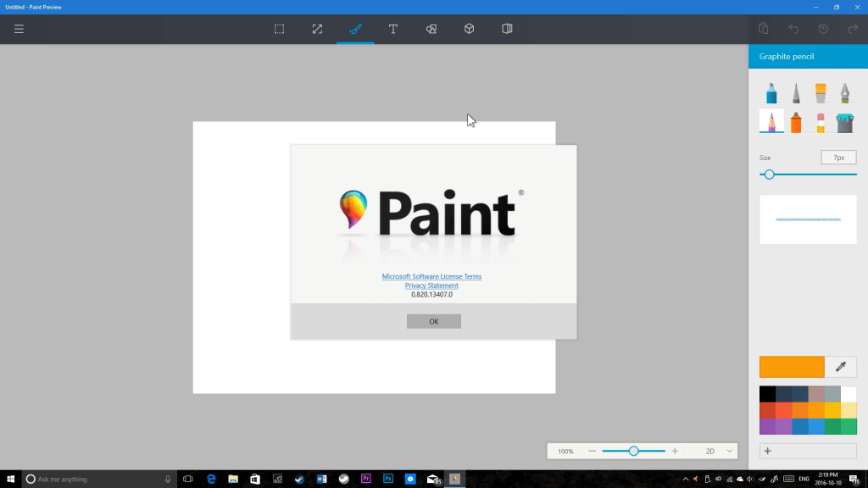Viewport: 868px width, 488px height.
Task: Open the hamburger menu
Action: [x=19, y=29]
